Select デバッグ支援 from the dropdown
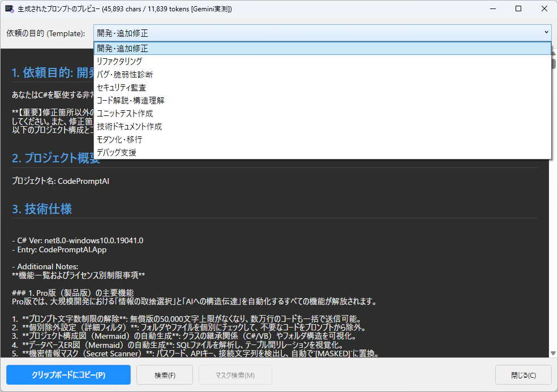Viewport: 558px width, 392px height. point(323,152)
